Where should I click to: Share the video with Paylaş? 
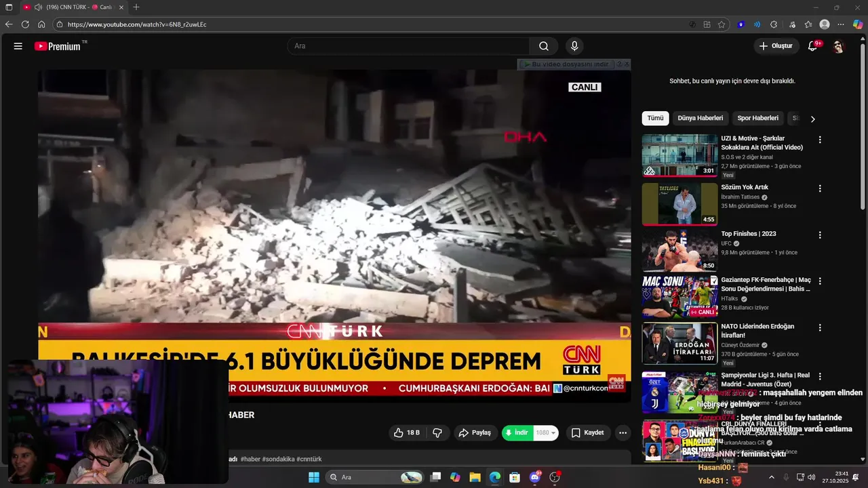click(x=475, y=432)
